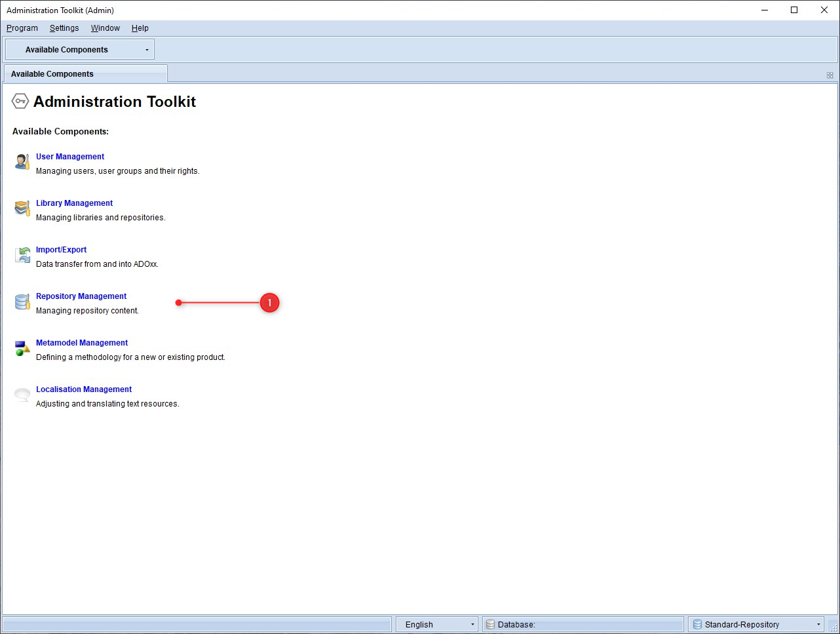This screenshot has width=840, height=634.
Task: Click 'Adjusting and translating text resources.'
Action: click(x=107, y=404)
